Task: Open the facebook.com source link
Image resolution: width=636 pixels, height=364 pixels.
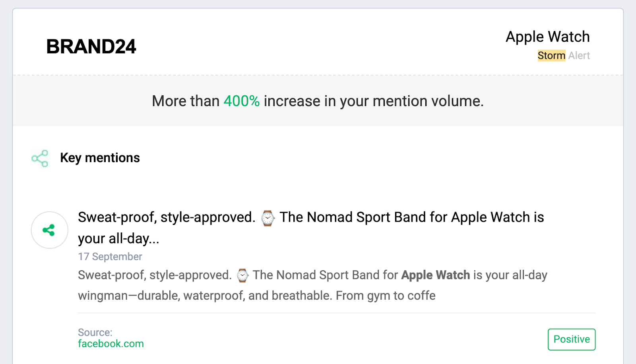Action: (111, 344)
